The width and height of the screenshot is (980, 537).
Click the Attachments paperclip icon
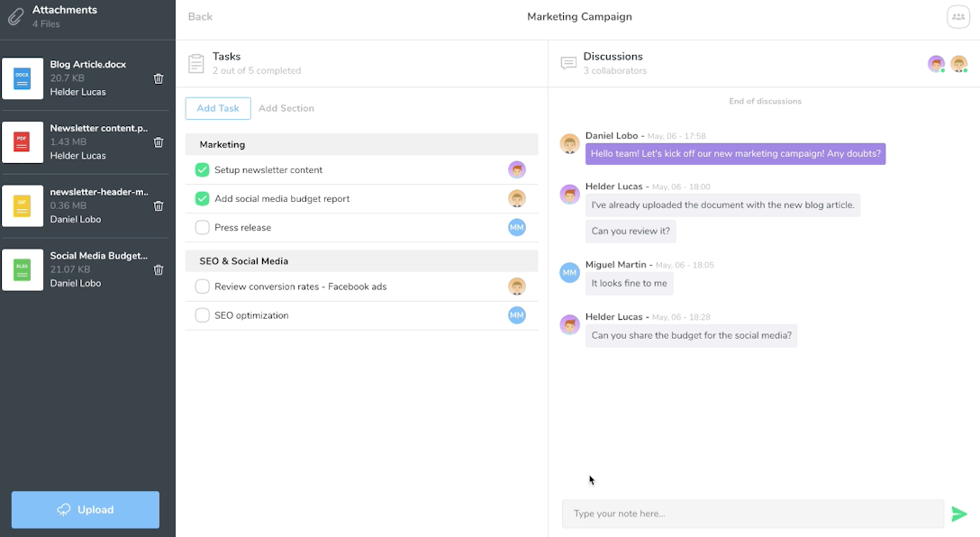tap(14, 15)
